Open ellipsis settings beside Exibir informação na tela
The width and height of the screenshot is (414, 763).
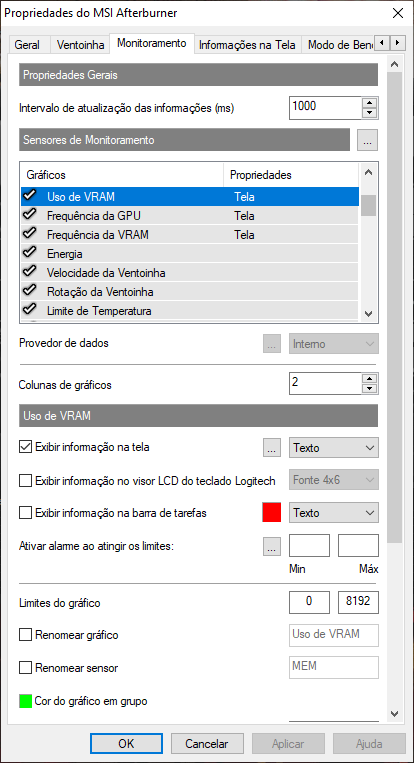272,448
